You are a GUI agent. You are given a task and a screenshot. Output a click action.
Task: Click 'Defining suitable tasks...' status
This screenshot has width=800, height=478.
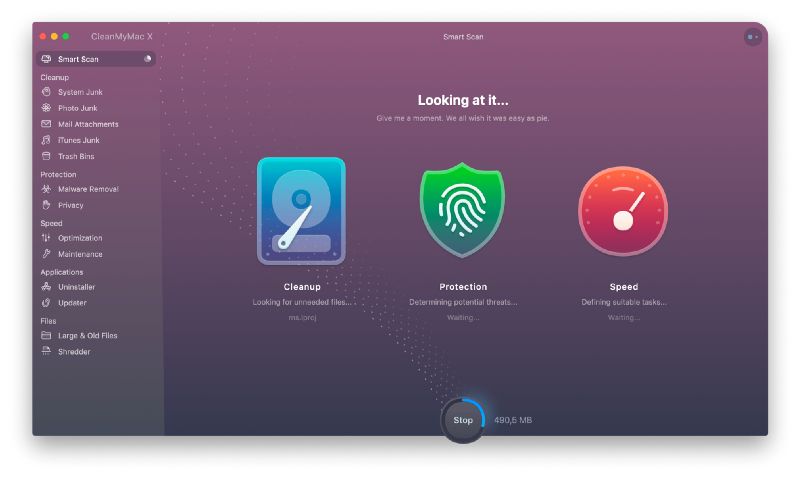[x=623, y=302]
